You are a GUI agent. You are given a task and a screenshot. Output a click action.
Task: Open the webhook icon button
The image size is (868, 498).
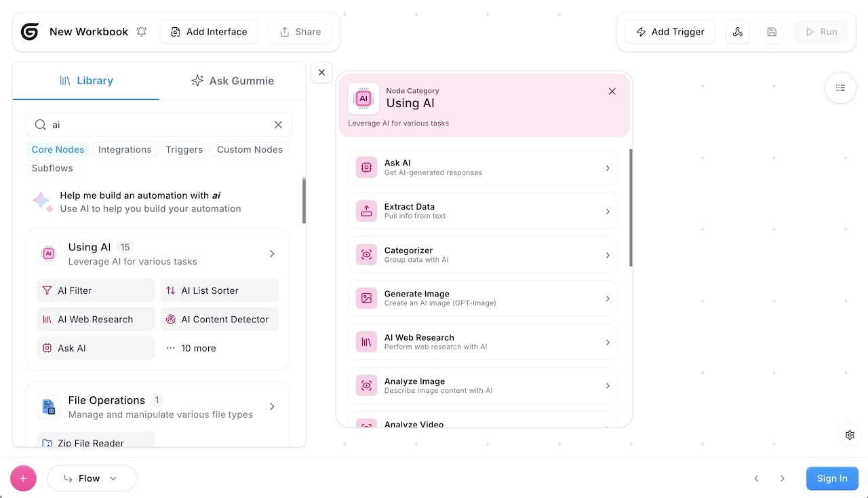(738, 32)
